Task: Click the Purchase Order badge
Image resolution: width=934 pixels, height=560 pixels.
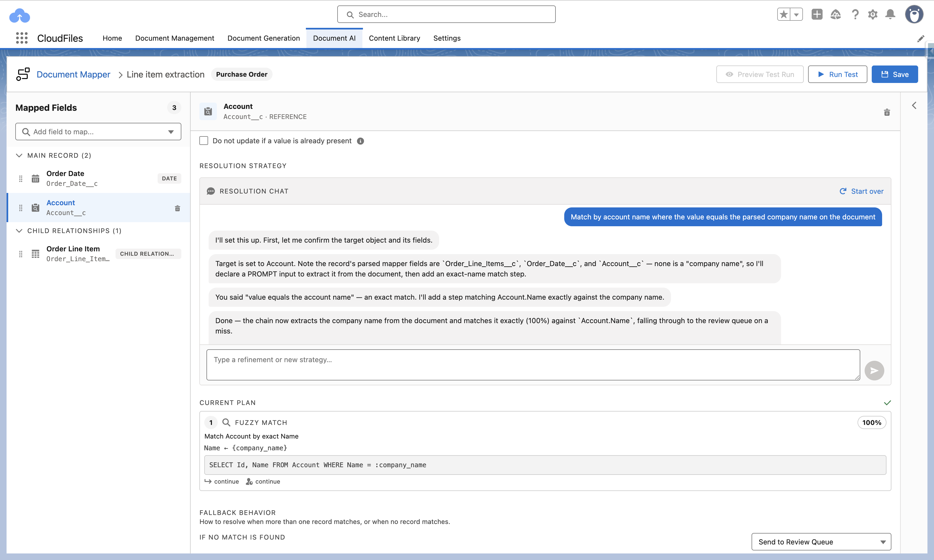Action: coord(242,74)
